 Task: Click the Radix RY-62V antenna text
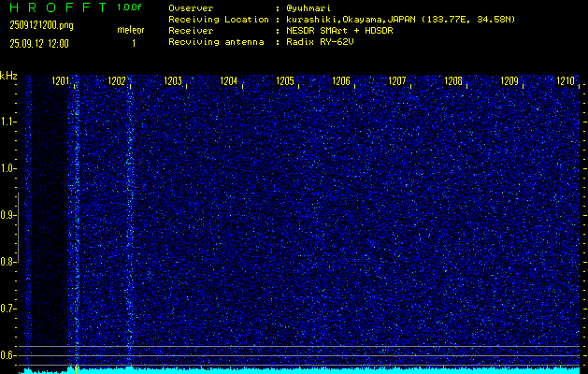[x=320, y=42]
